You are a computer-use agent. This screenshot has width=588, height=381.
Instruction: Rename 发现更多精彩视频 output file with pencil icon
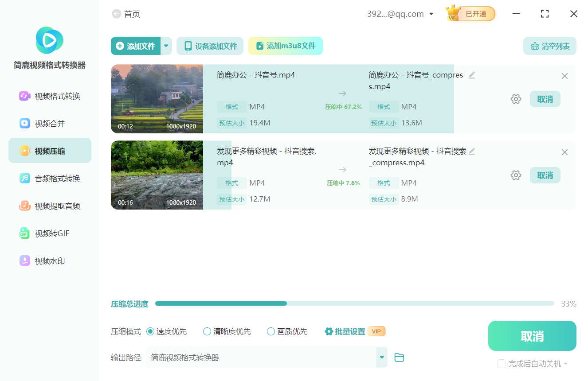472,151
